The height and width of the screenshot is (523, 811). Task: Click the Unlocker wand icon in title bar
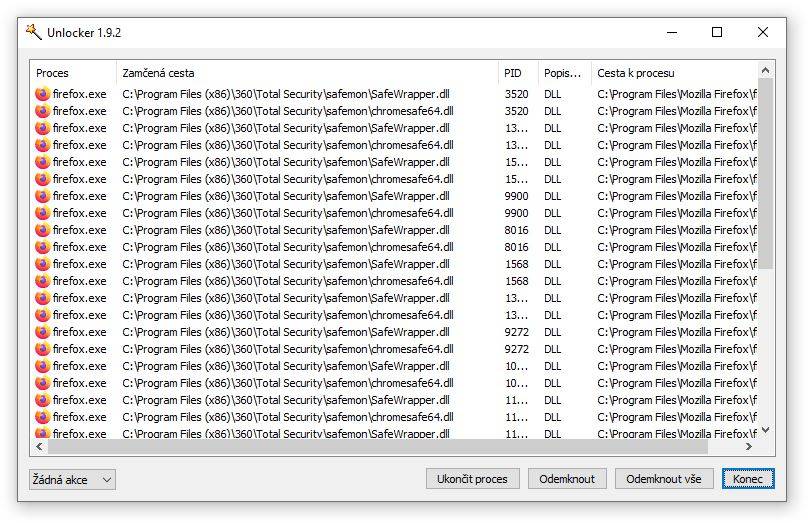(34, 32)
